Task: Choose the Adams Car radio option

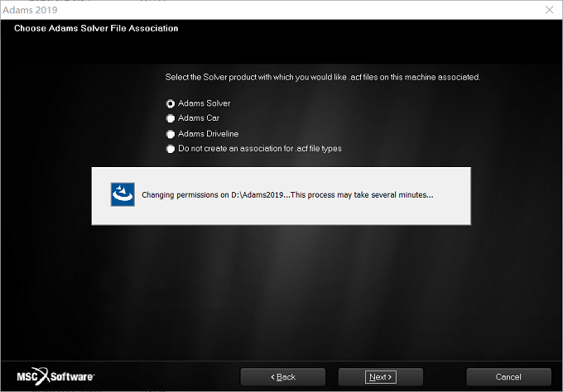Action: coord(171,118)
